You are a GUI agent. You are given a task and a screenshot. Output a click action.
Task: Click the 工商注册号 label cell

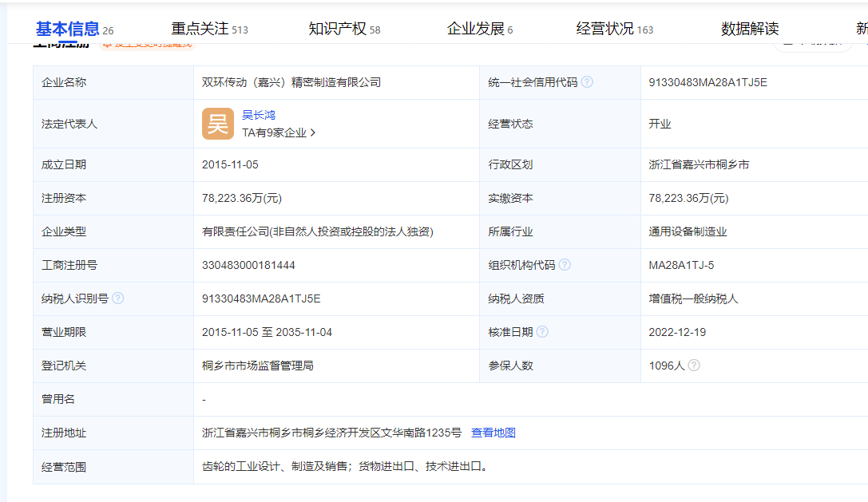coord(113,265)
